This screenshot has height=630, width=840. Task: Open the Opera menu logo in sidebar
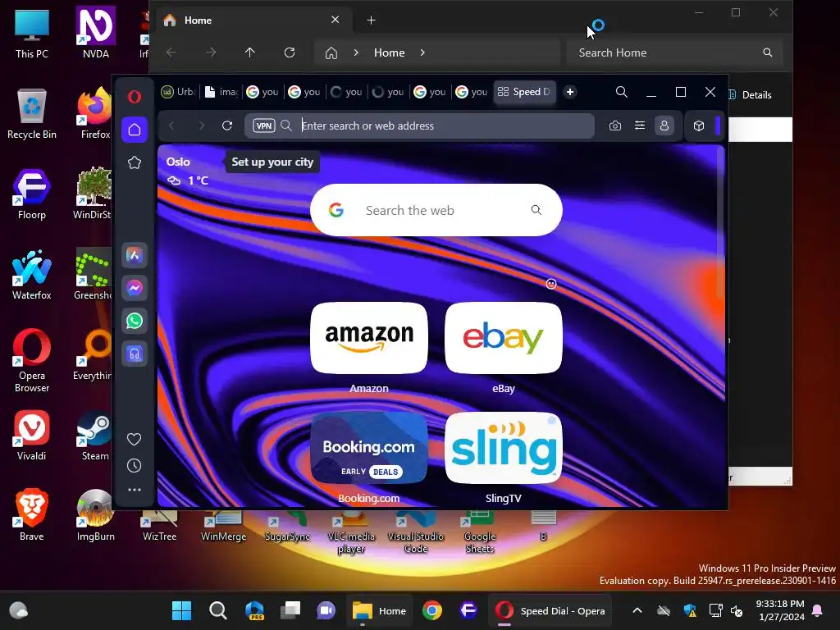(x=135, y=97)
